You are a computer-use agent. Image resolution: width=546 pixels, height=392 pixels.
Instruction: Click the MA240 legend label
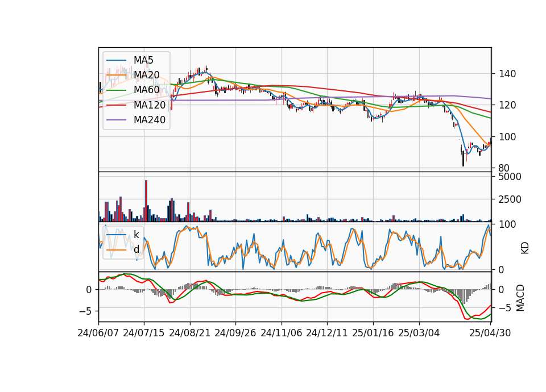click(x=150, y=120)
